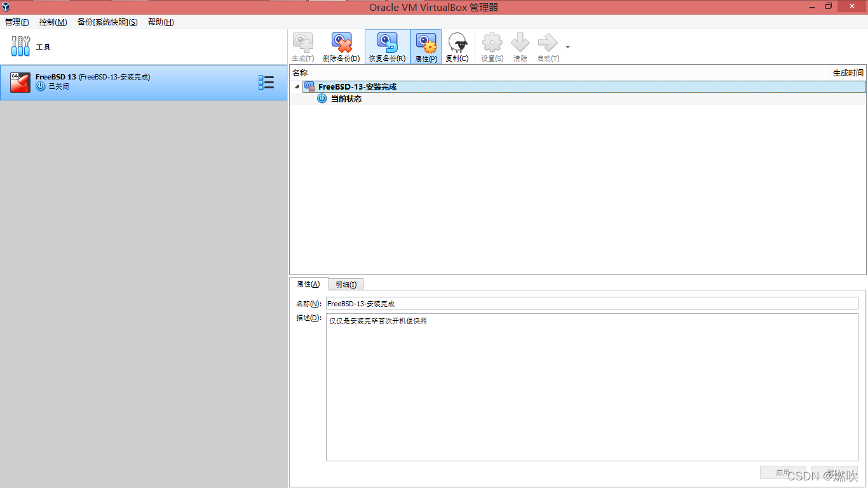Close the VirtualBox Manager window
868x488 pixels.
pos(851,6)
